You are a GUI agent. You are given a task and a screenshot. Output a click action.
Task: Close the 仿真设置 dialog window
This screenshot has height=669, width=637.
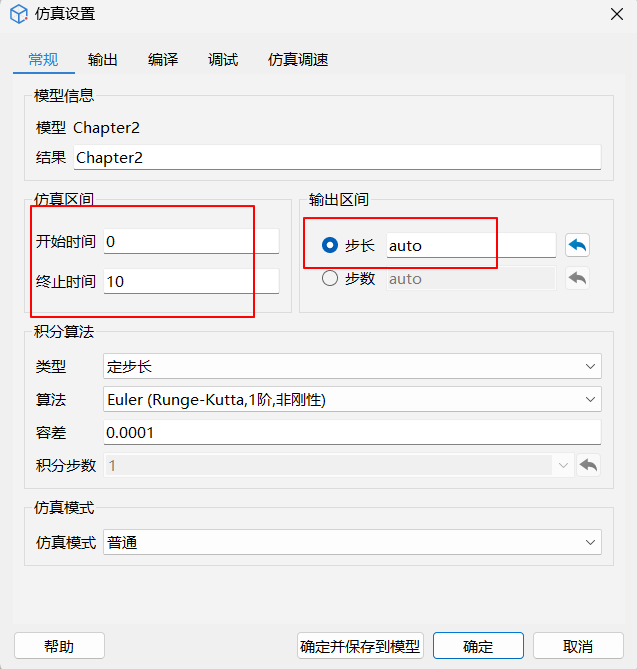coord(615,14)
